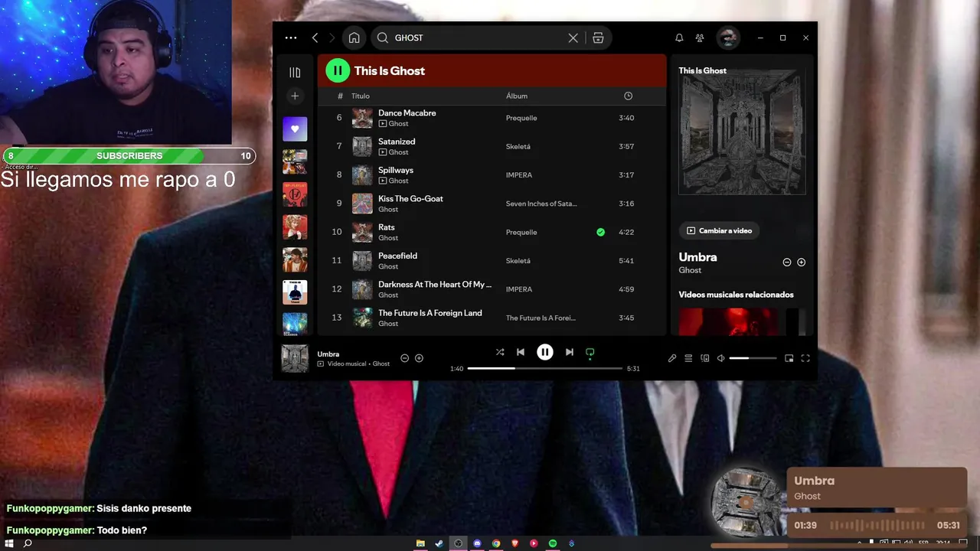Screen dimensions: 980x551
Task: Sort by the Título column header
Action: pyautogui.click(x=361, y=96)
